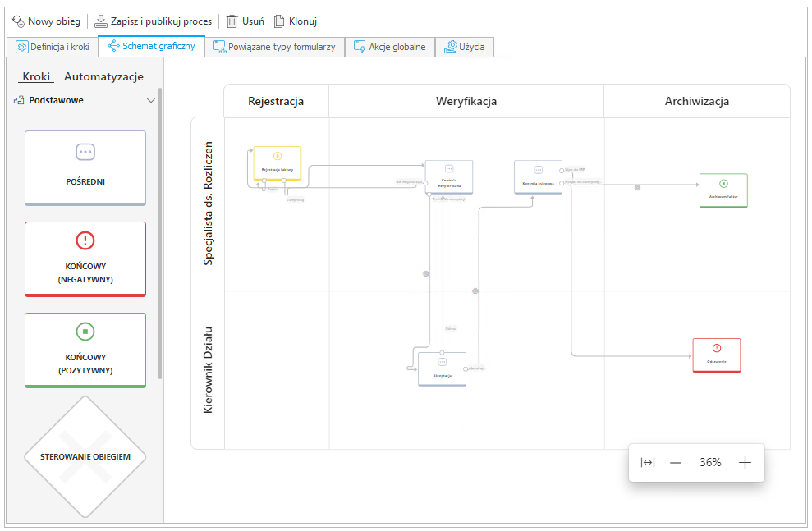Select the Końcowy (negatywny) step tile

pos(85,258)
